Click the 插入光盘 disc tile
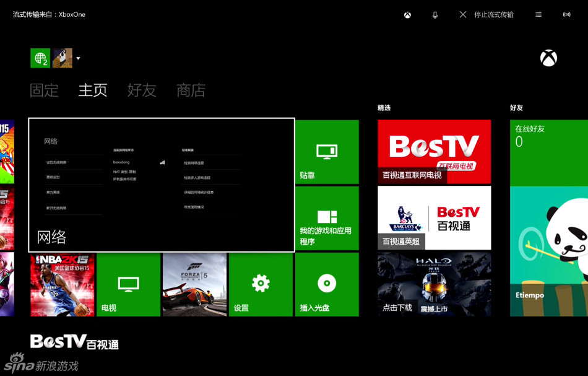This screenshot has width=588, height=376. coord(327,284)
